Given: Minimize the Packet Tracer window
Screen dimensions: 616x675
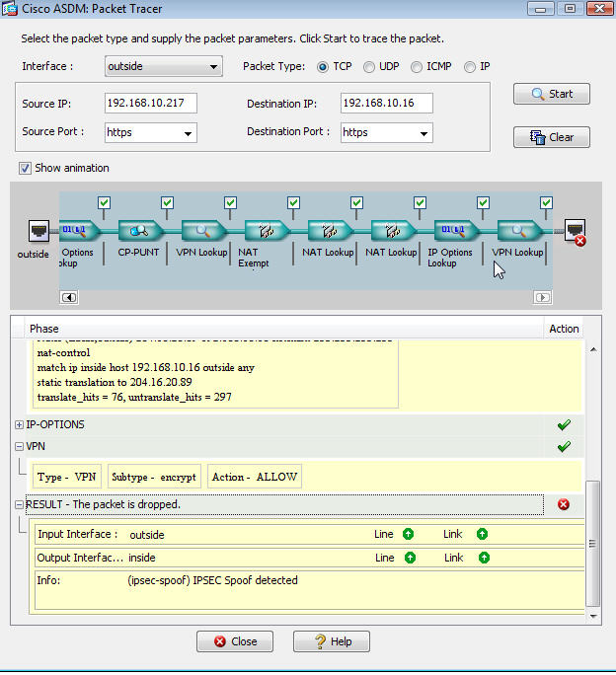Looking at the screenshot, I should pyautogui.click(x=541, y=9).
